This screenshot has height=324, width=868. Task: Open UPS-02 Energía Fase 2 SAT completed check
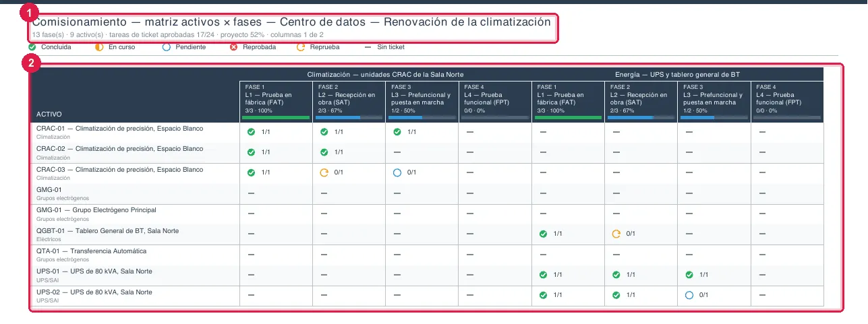click(x=616, y=295)
